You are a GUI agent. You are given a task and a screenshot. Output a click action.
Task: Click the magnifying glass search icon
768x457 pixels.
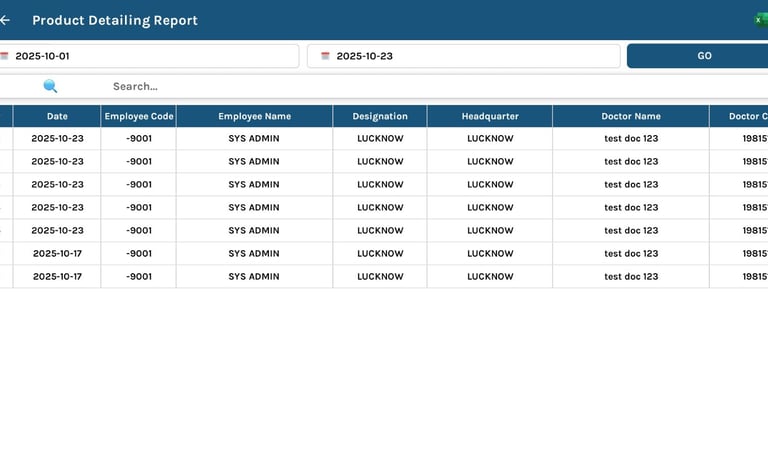click(x=50, y=86)
